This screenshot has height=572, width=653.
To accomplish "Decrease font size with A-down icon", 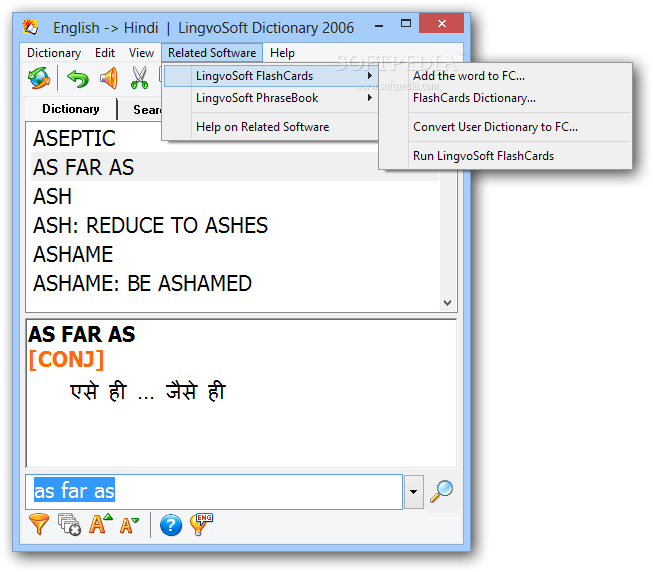I will point(129,525).
